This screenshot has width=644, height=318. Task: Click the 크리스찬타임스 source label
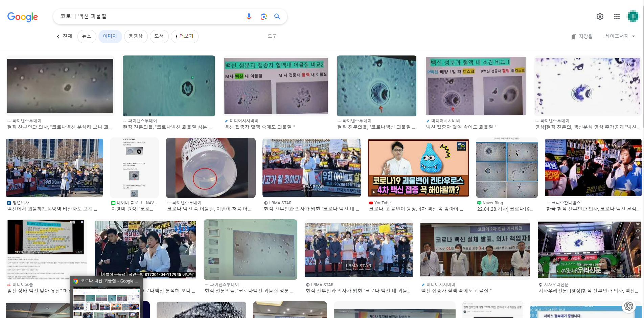(x=566, y=203)
